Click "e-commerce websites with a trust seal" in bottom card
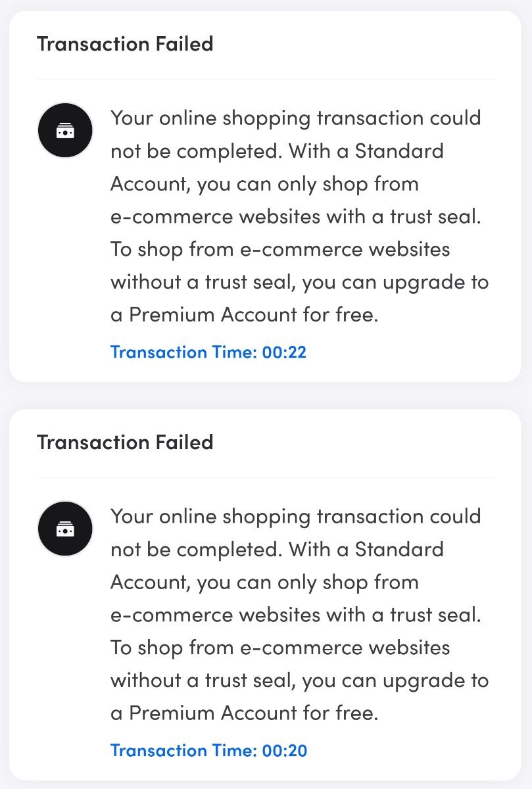 [x=296, y=615]
